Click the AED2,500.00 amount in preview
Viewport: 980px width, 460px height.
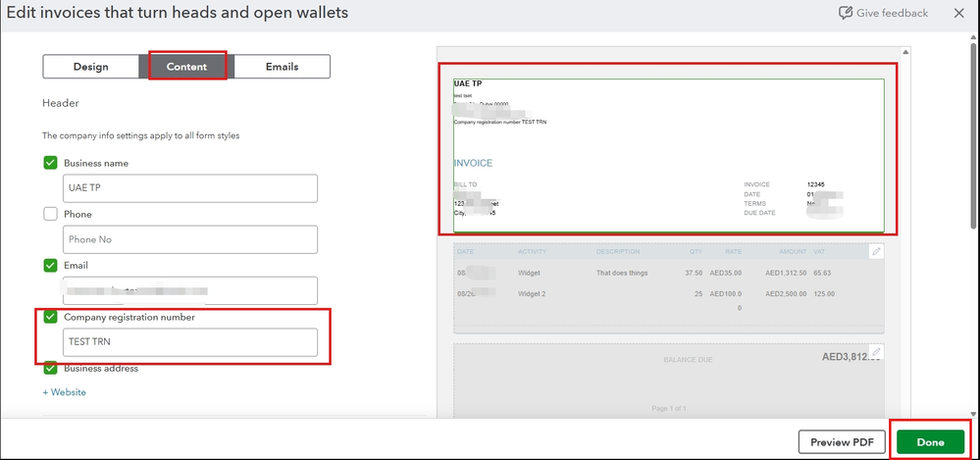(x=786, y=293)
